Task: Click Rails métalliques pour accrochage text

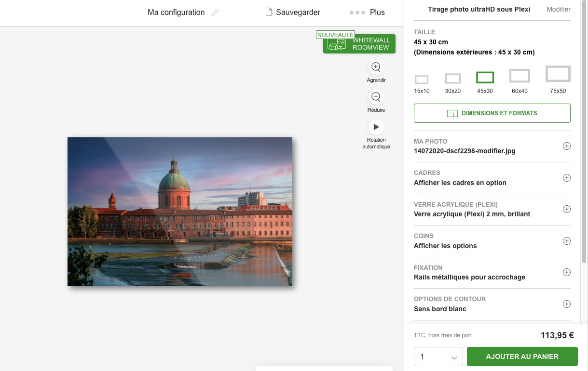Action: coord(469,277)
